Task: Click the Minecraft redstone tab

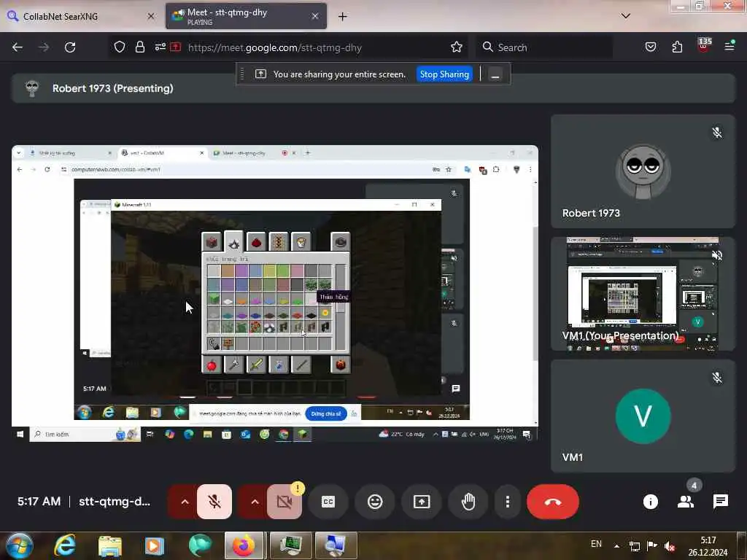Action: pos(256,242)
